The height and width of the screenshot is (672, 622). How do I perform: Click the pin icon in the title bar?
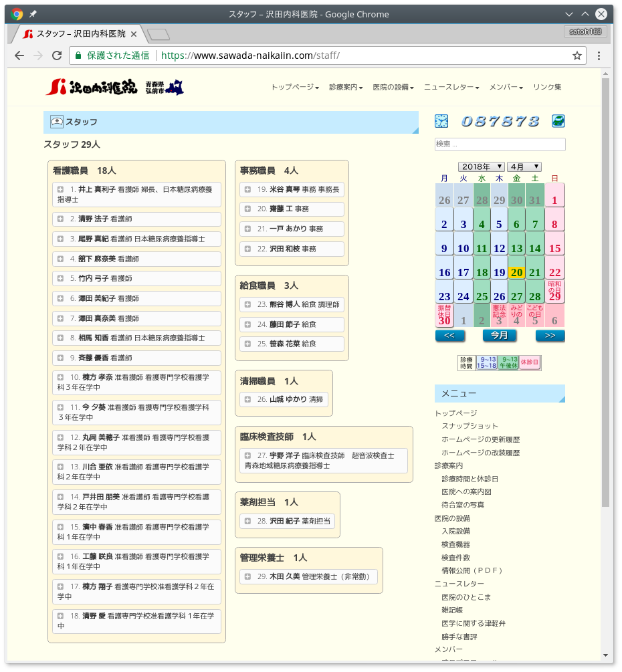pyautogui.click(x=33, y=15)
